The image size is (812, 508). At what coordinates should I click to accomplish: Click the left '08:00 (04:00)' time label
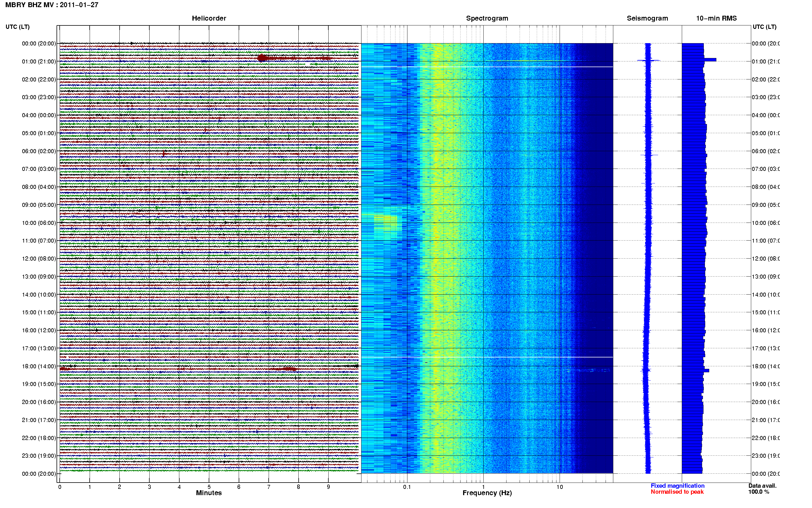39,187
